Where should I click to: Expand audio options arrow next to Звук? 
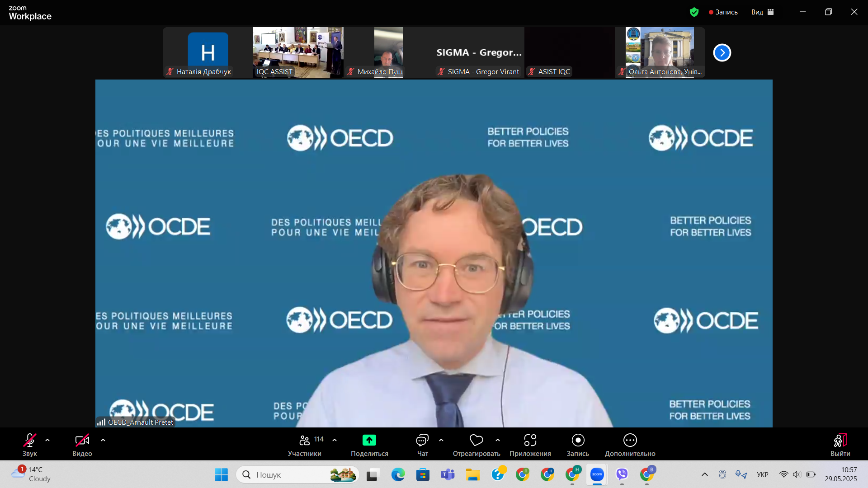[47, 440]
